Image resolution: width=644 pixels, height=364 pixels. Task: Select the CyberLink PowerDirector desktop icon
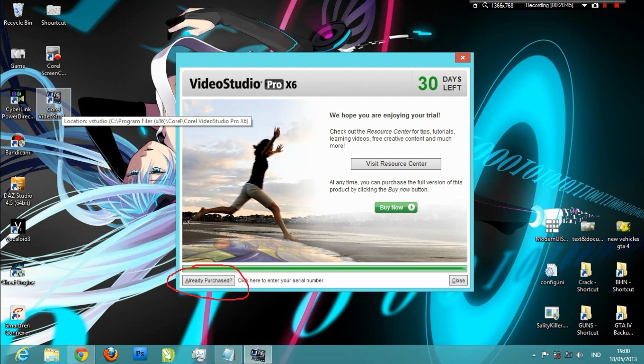(18, 105)
